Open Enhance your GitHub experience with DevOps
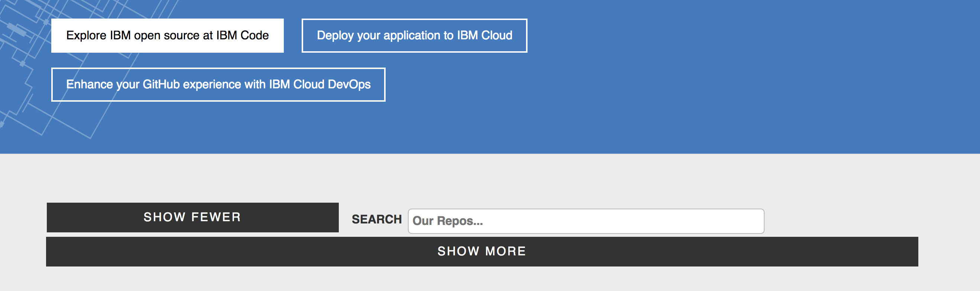Screen dimensions: 980x291 coord(218,84)
